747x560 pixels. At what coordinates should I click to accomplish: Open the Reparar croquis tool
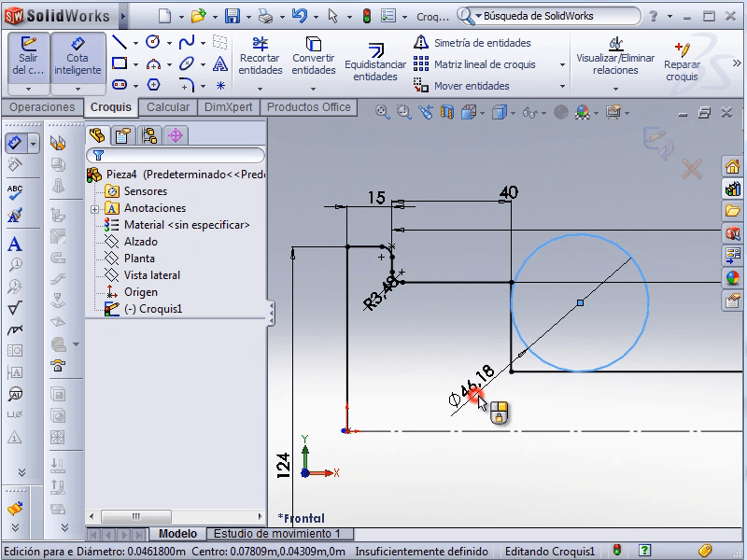682,58
